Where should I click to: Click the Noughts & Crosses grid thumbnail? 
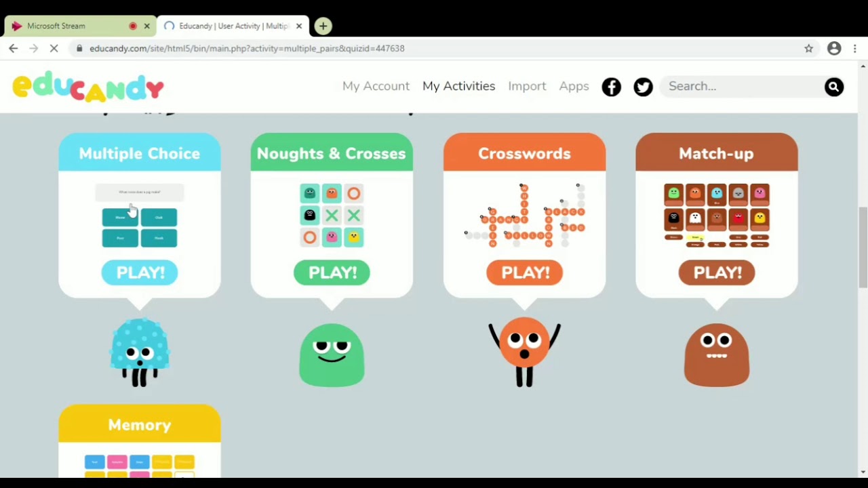pyautogui.click(x=332, y=216)
